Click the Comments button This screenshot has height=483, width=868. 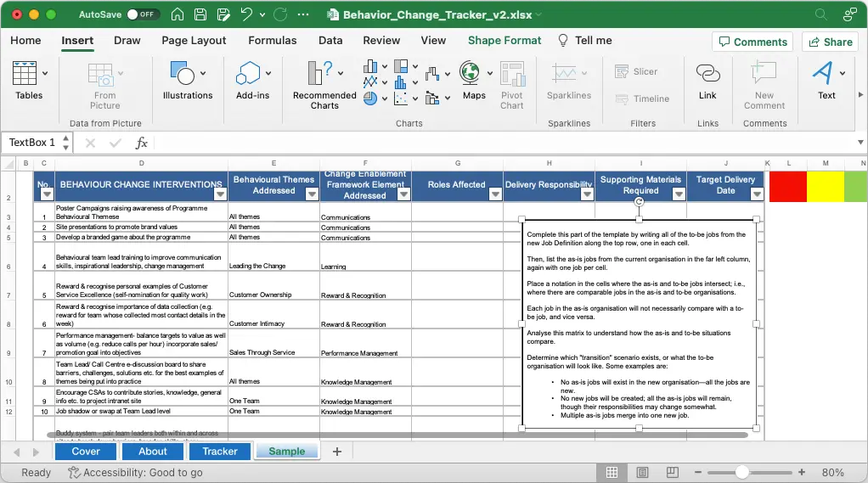click(752, 42)
